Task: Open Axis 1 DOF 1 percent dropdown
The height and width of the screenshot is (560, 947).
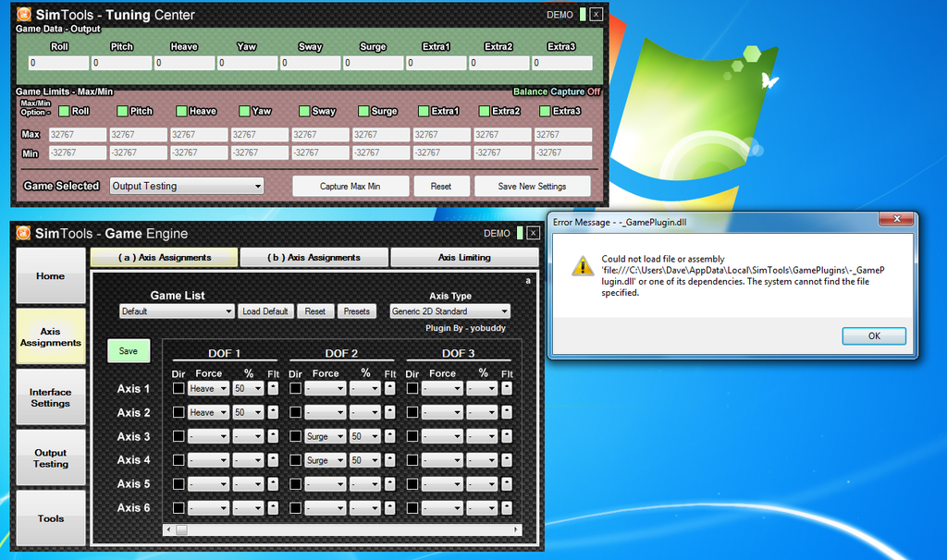Action: 248,389
